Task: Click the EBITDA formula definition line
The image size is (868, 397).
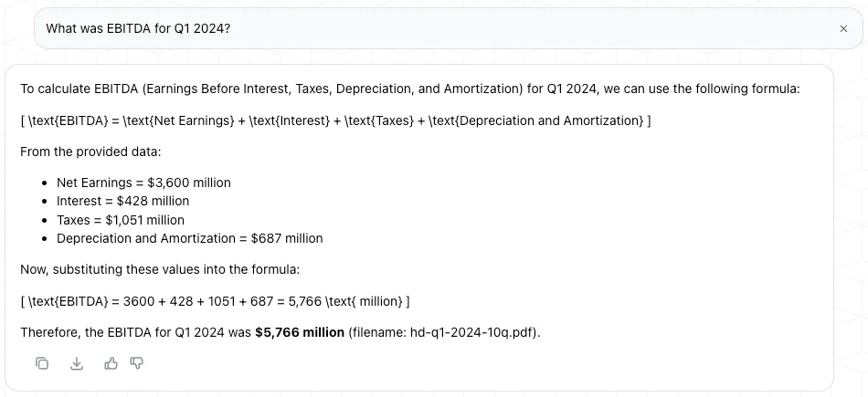Action: [x=335, y=120]
